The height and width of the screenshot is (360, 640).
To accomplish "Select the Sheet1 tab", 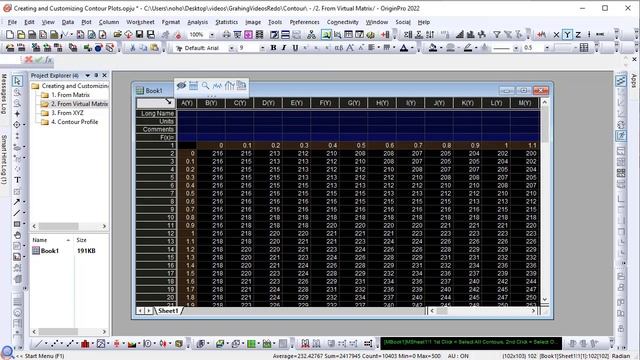I will point(168,311).
